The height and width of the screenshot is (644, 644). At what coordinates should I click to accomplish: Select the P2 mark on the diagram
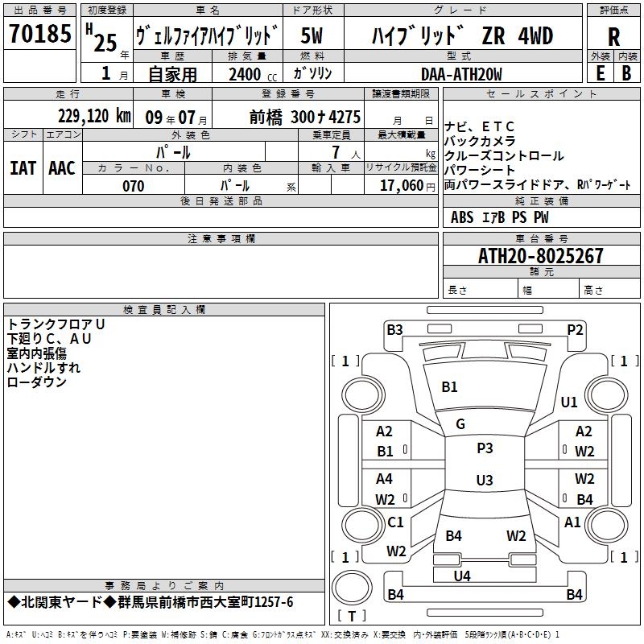pos(575,329)
